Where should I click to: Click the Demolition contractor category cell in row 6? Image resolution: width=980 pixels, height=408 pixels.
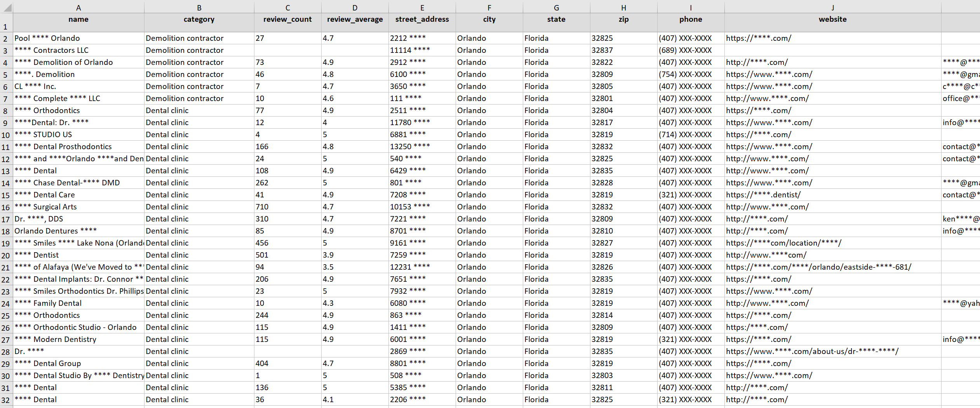(185, 86)
